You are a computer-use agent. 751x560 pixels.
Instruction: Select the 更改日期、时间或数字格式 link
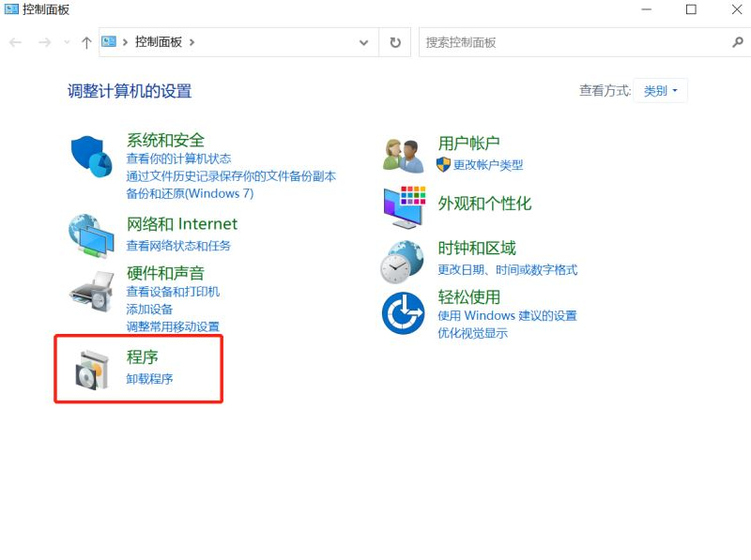point(507,270)
